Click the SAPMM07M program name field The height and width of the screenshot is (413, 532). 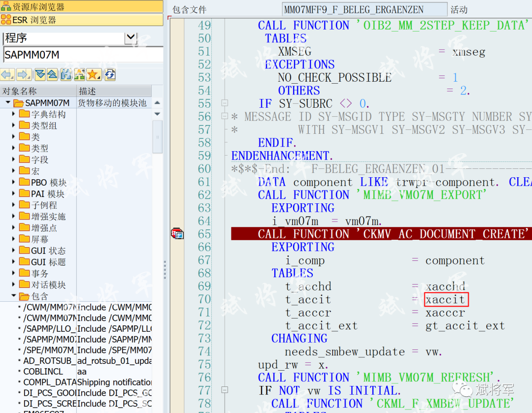click(x=83, y=55)
